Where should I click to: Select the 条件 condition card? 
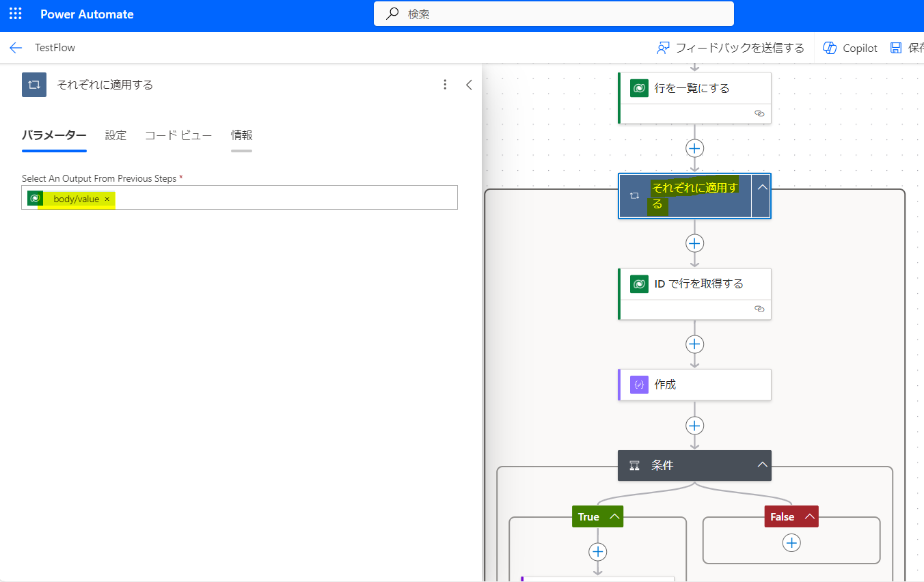point(694,465)
